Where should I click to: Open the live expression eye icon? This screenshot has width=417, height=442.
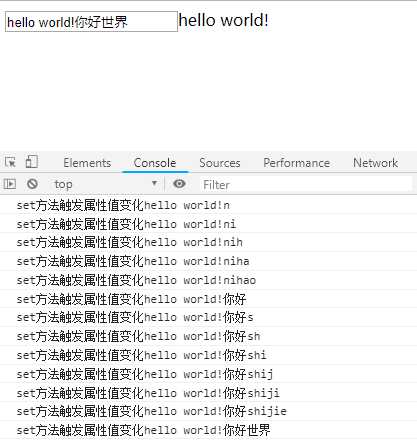click(179, 184)
